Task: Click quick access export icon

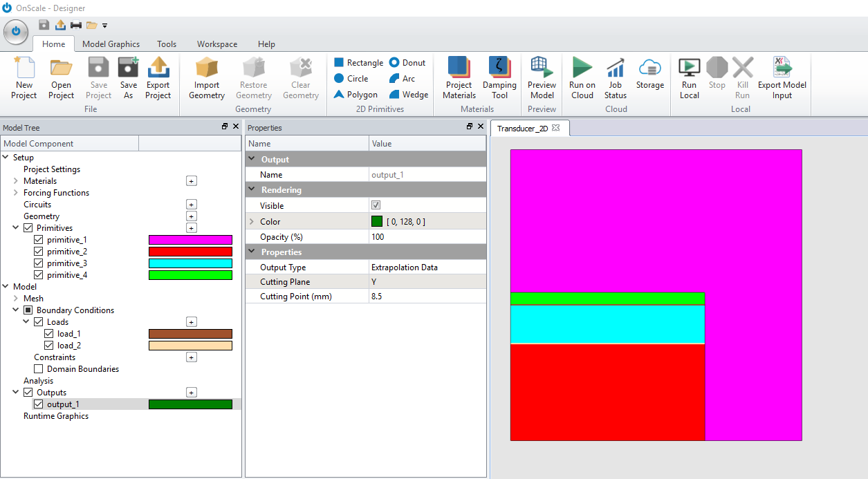Action: [x=60, y=25]
